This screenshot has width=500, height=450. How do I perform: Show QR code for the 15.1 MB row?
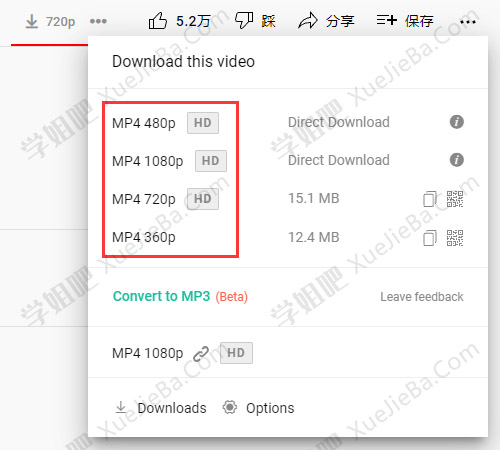tap(455, 199)
